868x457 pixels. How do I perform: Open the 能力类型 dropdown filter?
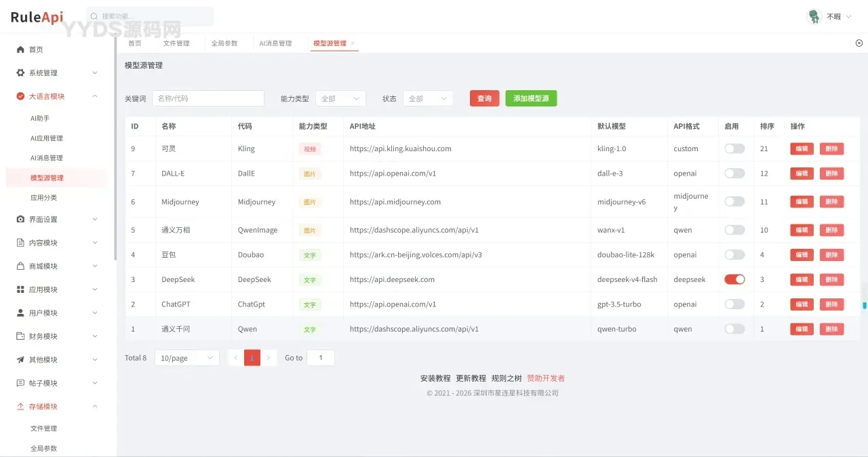click(340, 98)
